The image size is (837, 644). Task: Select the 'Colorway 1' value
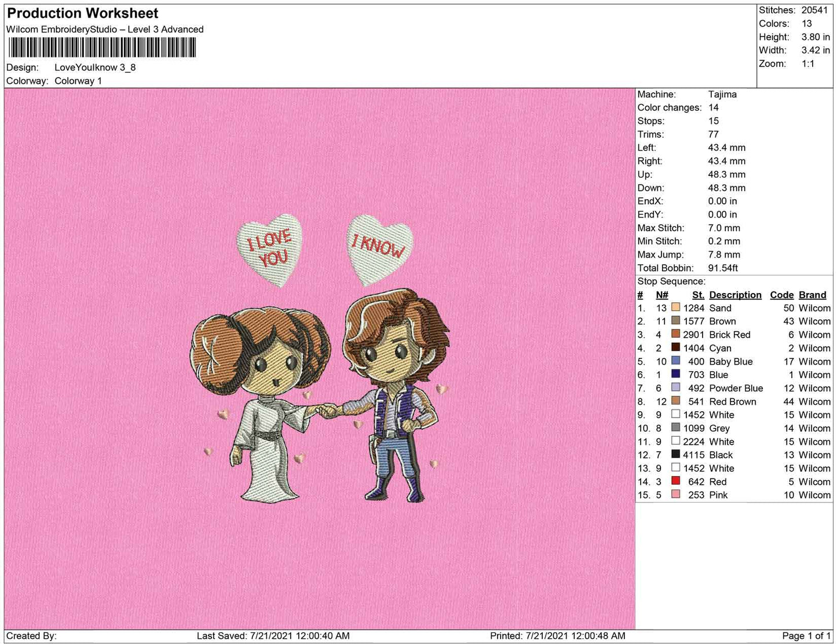click(x=78, y=80)
